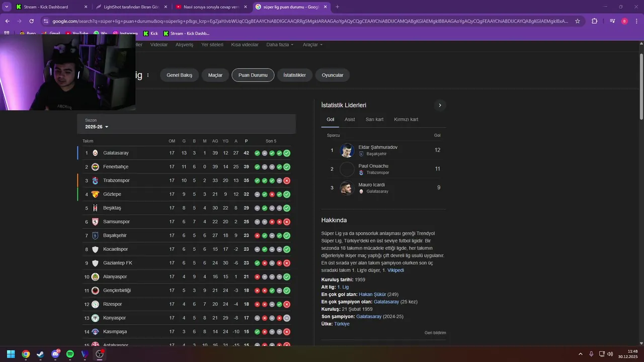Click Trabzonspor's latest red loss result icon
This screenshot has width=644, height=362.
287,180
